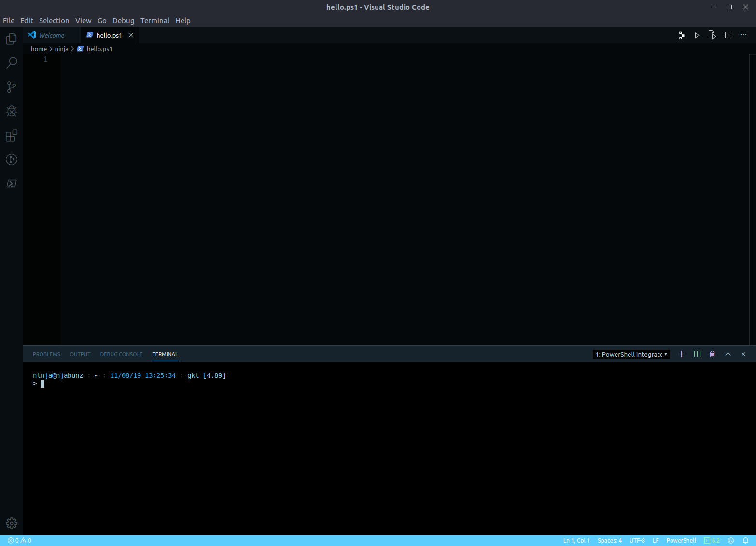Click the PowerShell language mode button
Image resolution: width=756 pixels, height=546 pixels.
click(681, 541)
